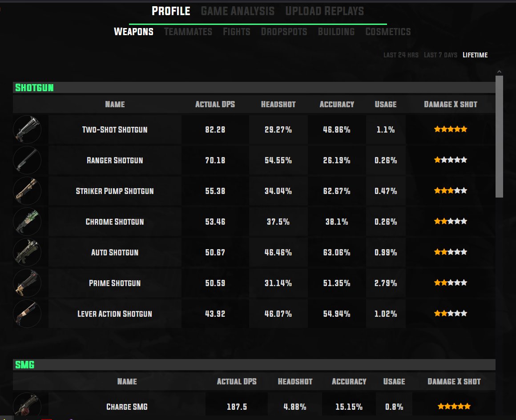Click the Striker Pump Shotgun star rating
Viewport: 516px width, 420px height.
451,190
